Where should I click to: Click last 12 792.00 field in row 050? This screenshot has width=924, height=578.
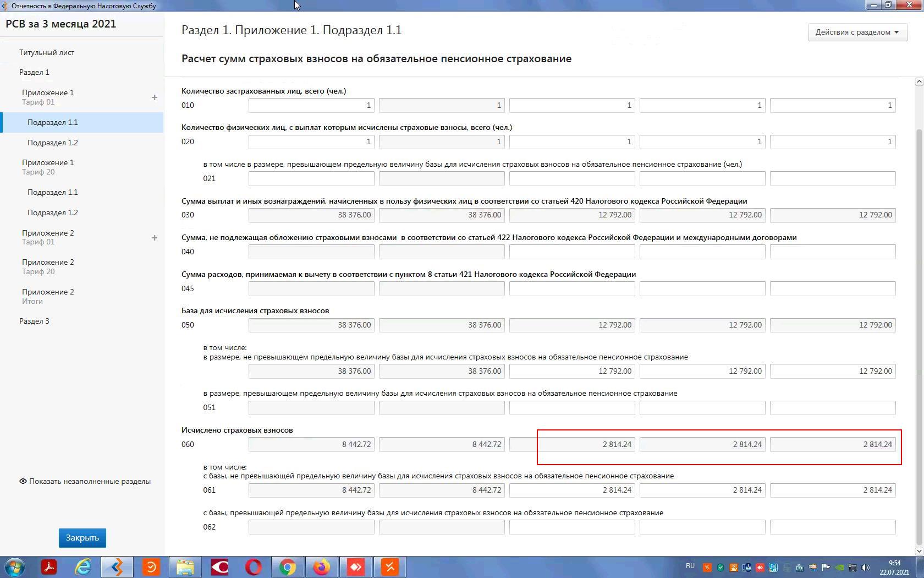(833, 325)
